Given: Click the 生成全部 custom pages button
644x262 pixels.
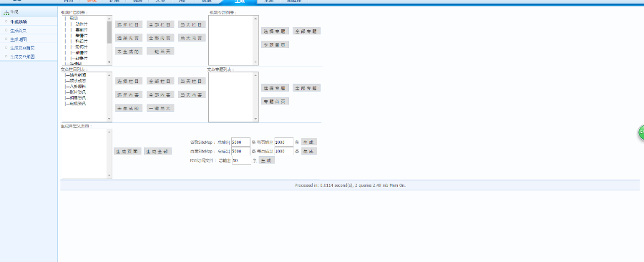Looking at the screenshot, I should (157, 151).
